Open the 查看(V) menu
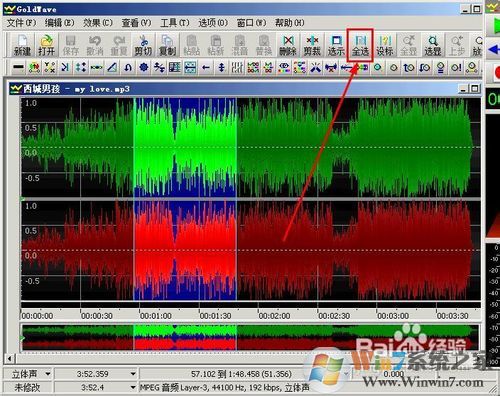The width and height of the screenshot is (500, 396). [x=136, y=23]
